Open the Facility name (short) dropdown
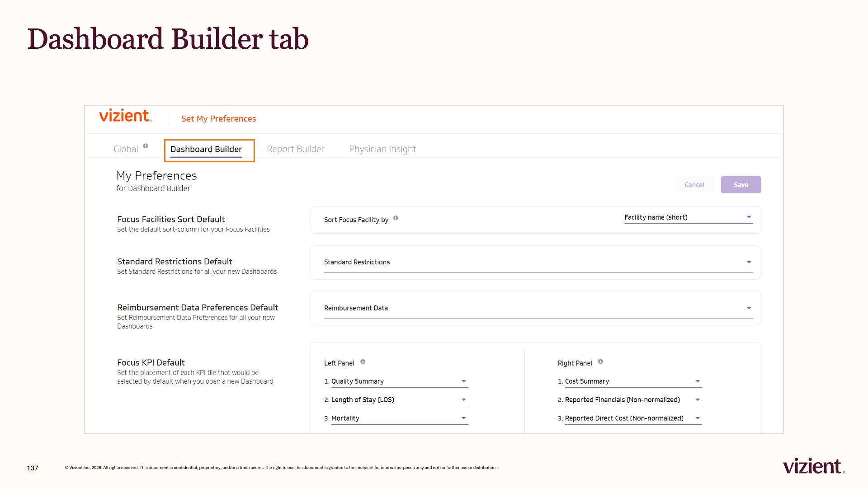 coord(689,217)
